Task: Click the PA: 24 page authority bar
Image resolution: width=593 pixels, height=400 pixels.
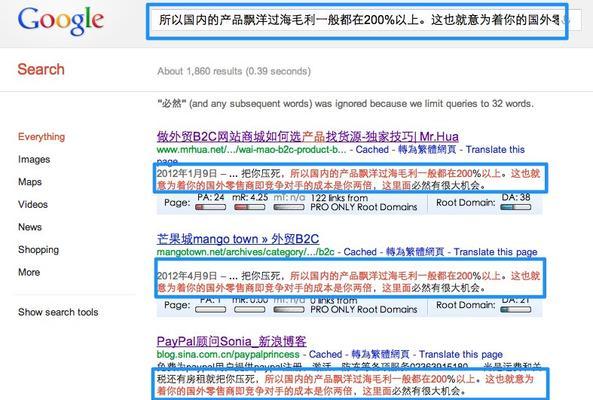Action: click(x=211, y=207)
